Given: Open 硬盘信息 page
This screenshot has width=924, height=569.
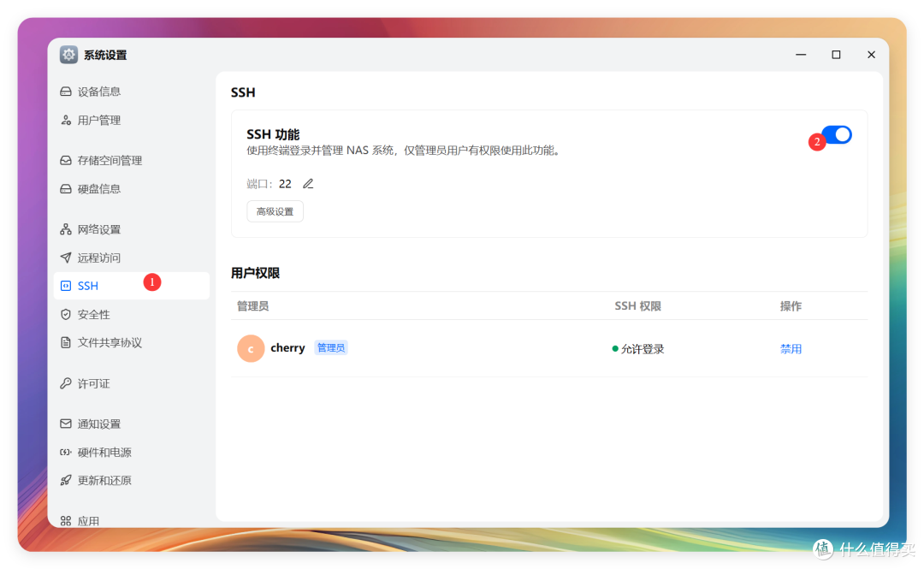Looking at the screenshot, I should (132, 189).
